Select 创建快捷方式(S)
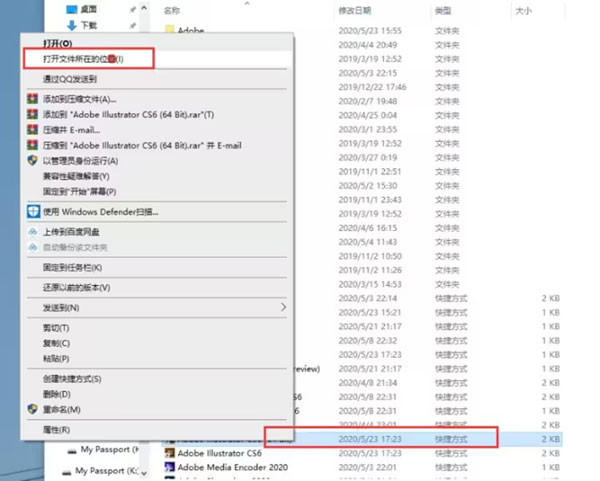This screenshot has height=481, width=600. click(x=72, y=379)
